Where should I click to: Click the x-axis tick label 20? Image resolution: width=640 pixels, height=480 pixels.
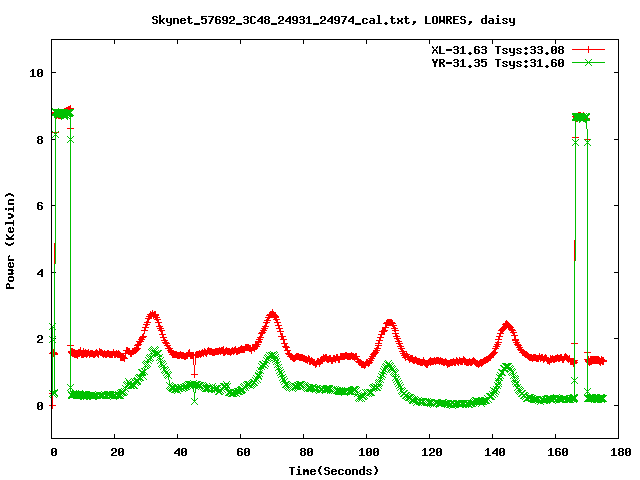[x=117, y=452]
